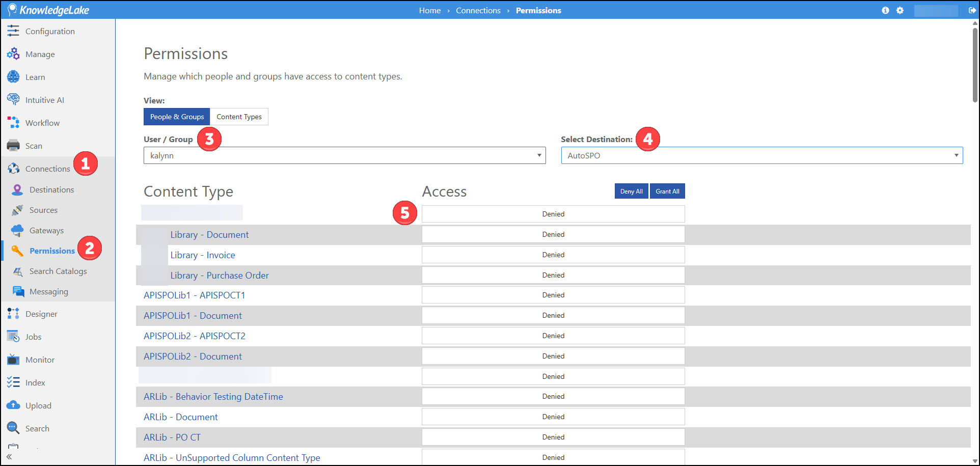Toggle access for ARLib - PO CT

[x=553, y=437]
